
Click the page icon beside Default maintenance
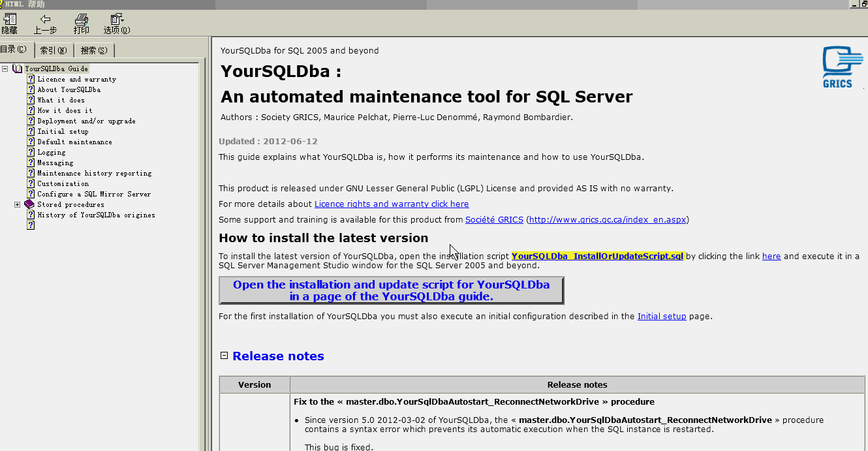[x=31, y=142]
